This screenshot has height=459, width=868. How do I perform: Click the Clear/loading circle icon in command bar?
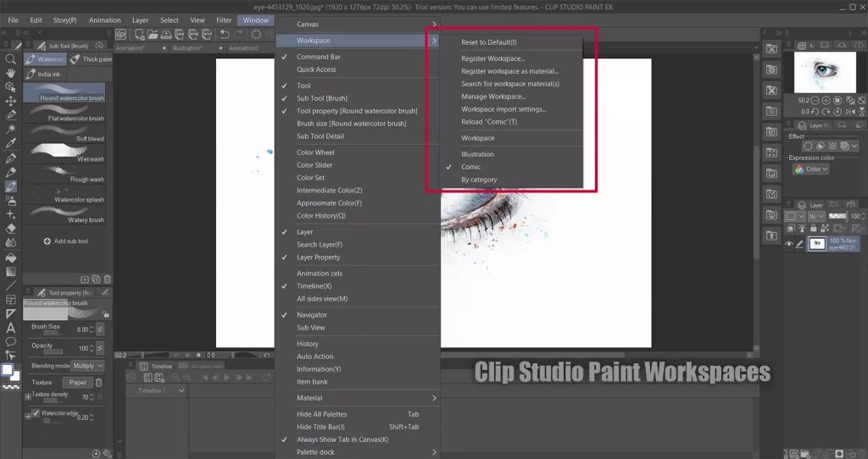256,34
